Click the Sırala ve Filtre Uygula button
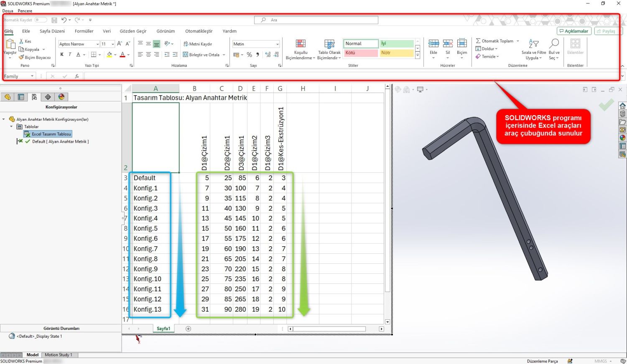The height and width of the screenshot is (364, 627). [x=534, y=50]
